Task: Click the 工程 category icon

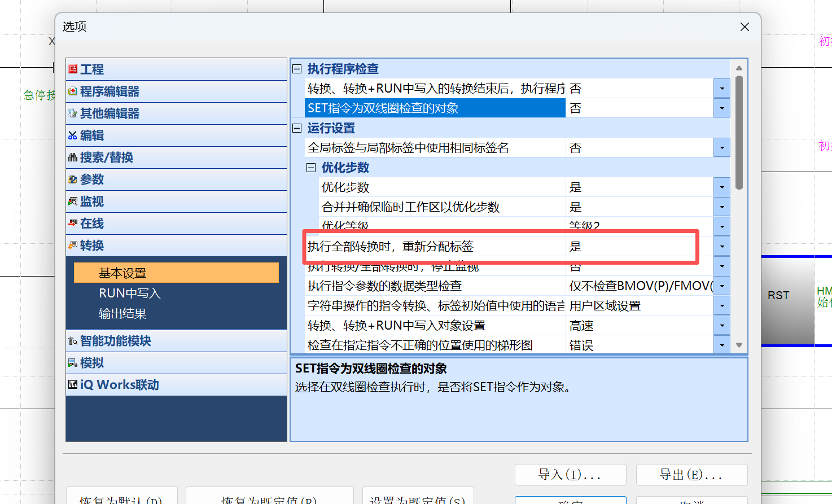Action: (73, 69)
